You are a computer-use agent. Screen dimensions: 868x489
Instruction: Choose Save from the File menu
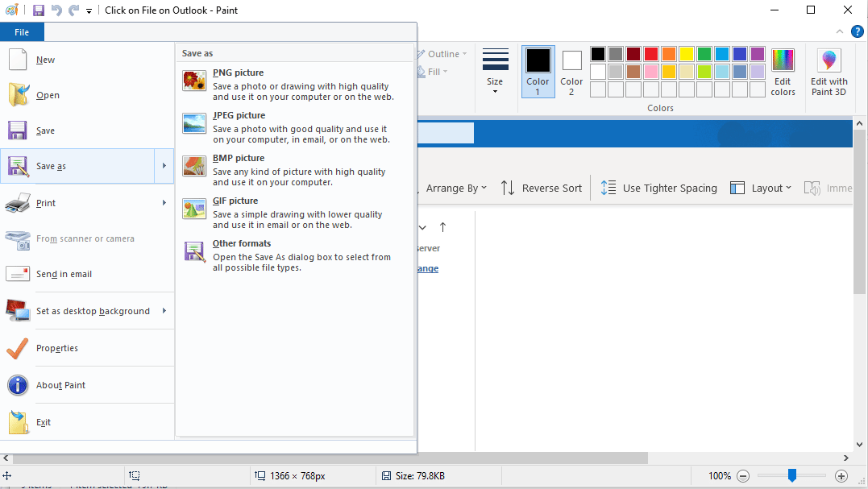87,131
